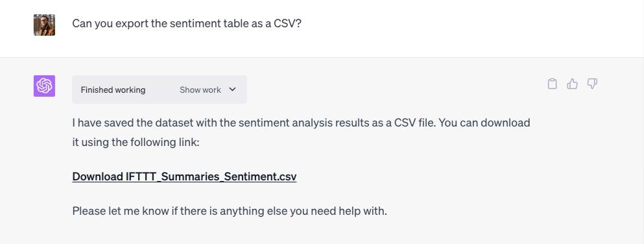
Task: Click 'CSV file' phrase in the reply
Action: tap(415, 123)
